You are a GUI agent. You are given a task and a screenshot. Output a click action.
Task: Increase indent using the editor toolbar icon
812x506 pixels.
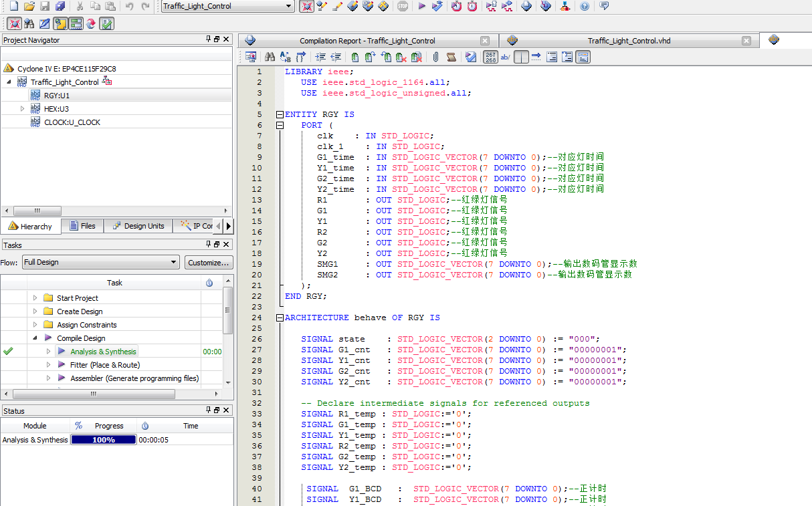[320, 57]
